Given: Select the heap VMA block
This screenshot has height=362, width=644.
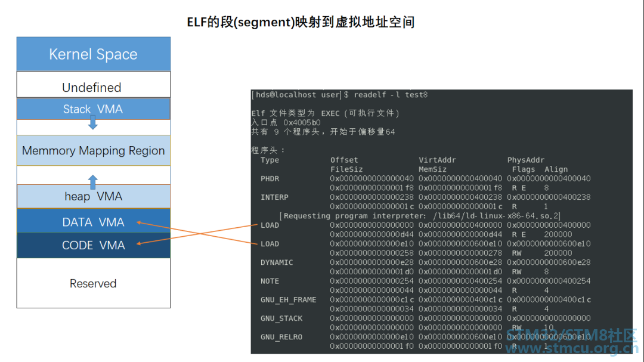Looking at the screenshot, I should (93, 196).
